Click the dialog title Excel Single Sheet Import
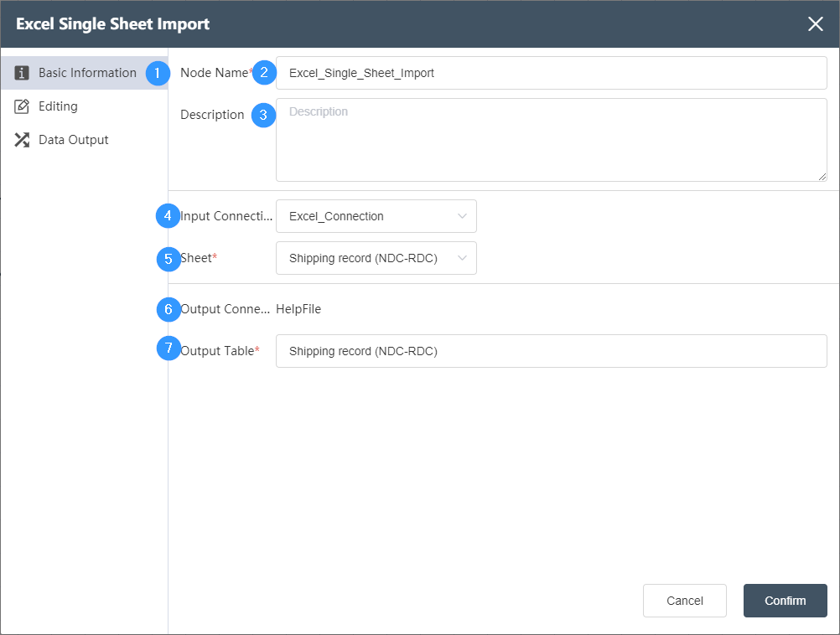 (112, 24)
